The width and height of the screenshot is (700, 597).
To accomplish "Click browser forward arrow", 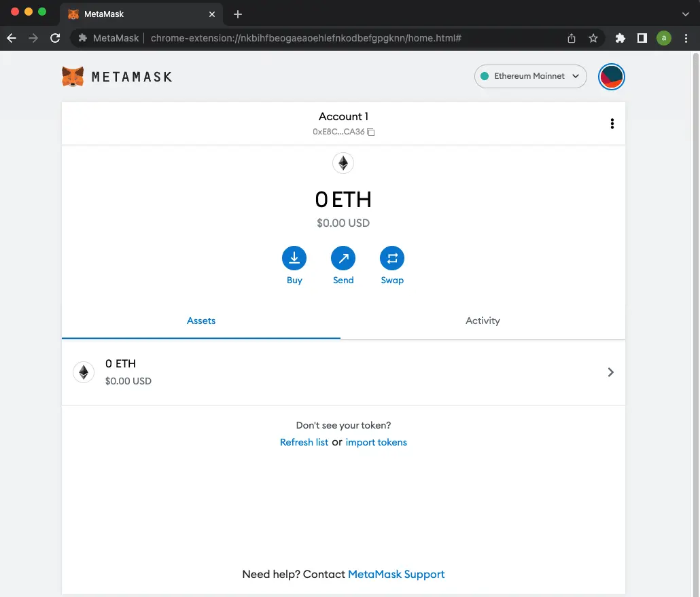I will (x=33, y=38).
